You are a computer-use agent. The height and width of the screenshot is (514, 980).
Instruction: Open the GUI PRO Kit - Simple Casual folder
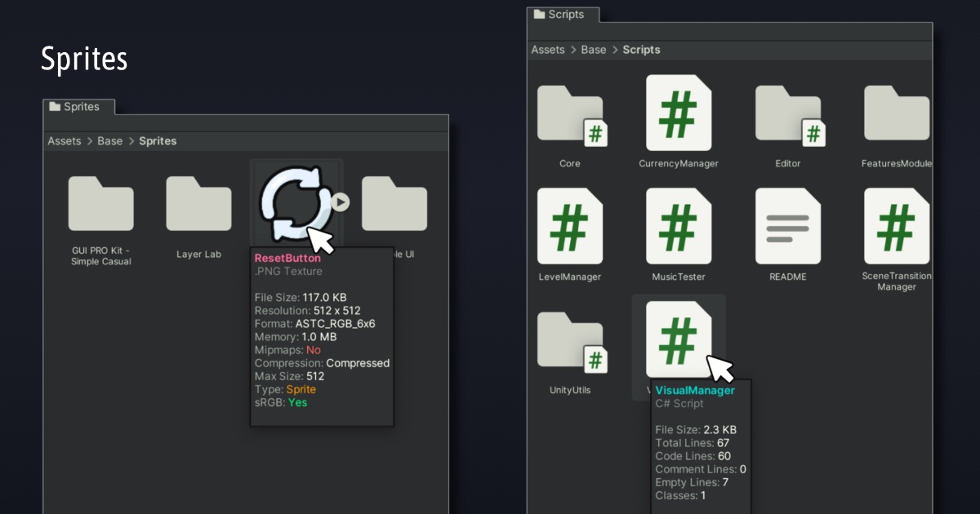pos(100,204)
